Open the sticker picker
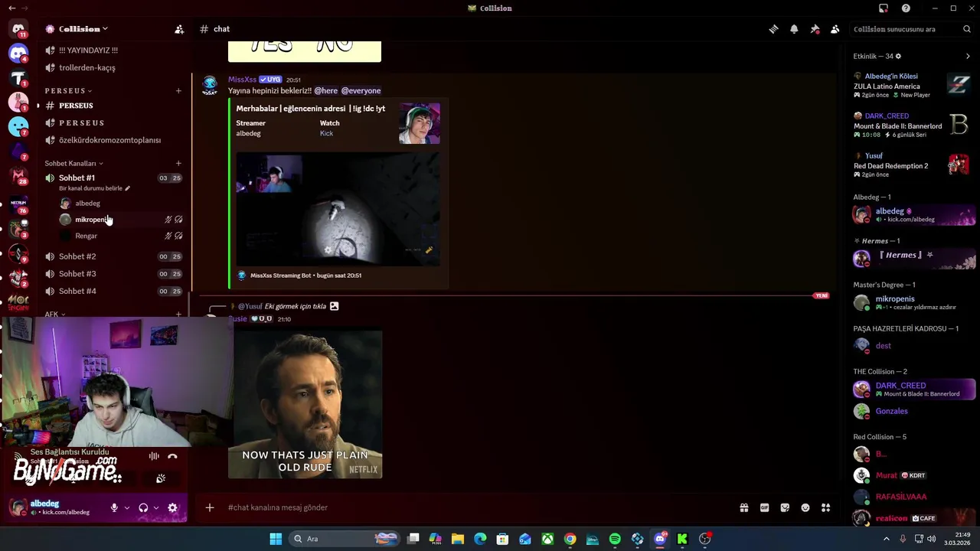Screen dimensions: 980x551 [785, 507]
